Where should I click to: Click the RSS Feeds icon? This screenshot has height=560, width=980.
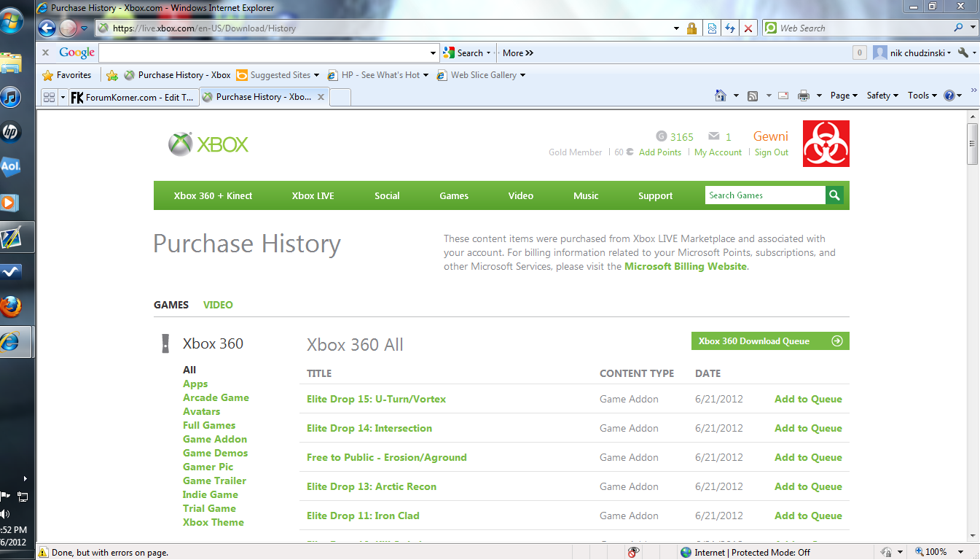[x=753, y=96]
